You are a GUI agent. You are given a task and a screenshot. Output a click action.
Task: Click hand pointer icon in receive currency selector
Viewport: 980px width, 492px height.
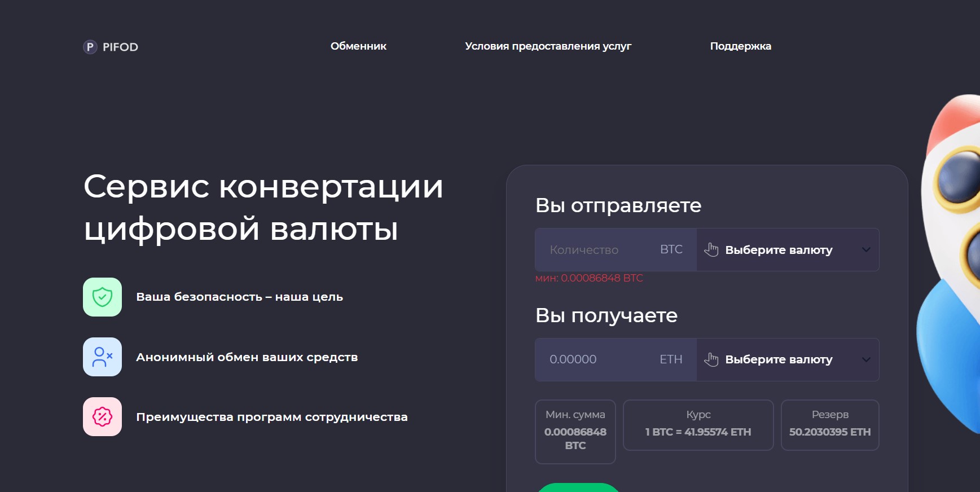pyautogui.click(x=711, y=359)
